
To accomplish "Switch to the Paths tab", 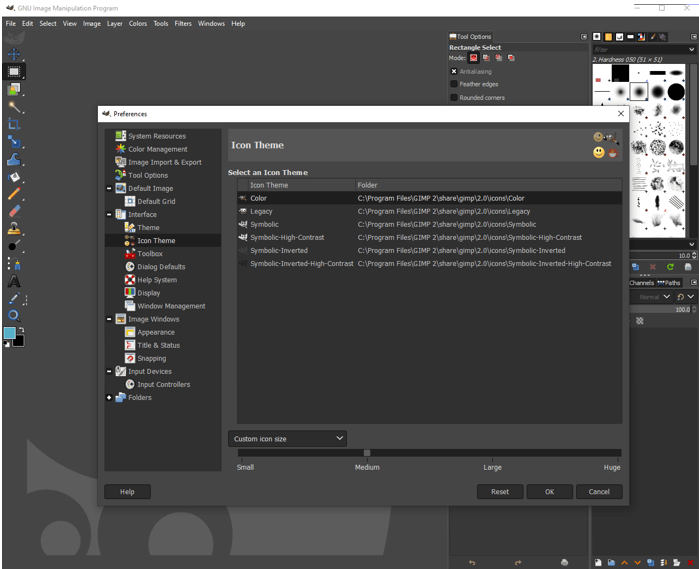I will point(669,283).
